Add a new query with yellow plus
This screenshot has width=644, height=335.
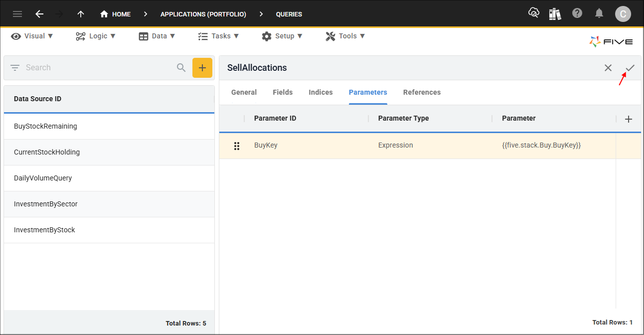202,68
